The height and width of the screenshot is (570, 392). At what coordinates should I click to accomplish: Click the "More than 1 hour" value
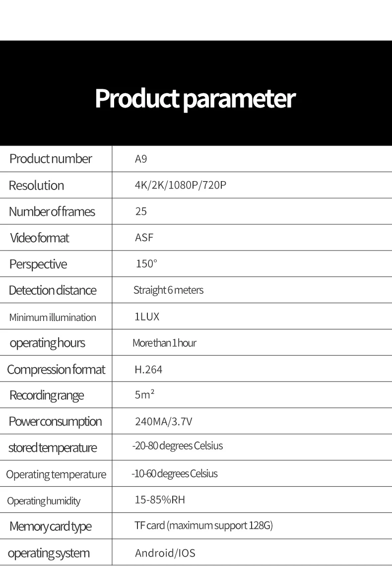pyautogui.click(x=164, y=343)
